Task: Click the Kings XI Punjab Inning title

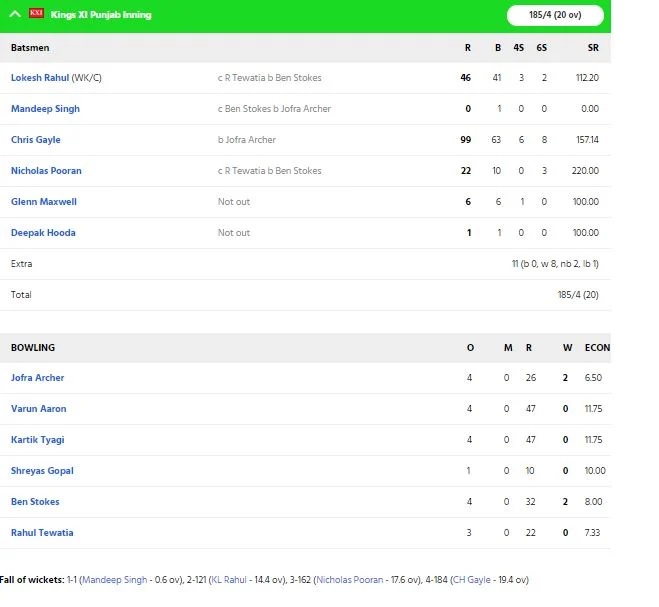Action: [101, 15]
